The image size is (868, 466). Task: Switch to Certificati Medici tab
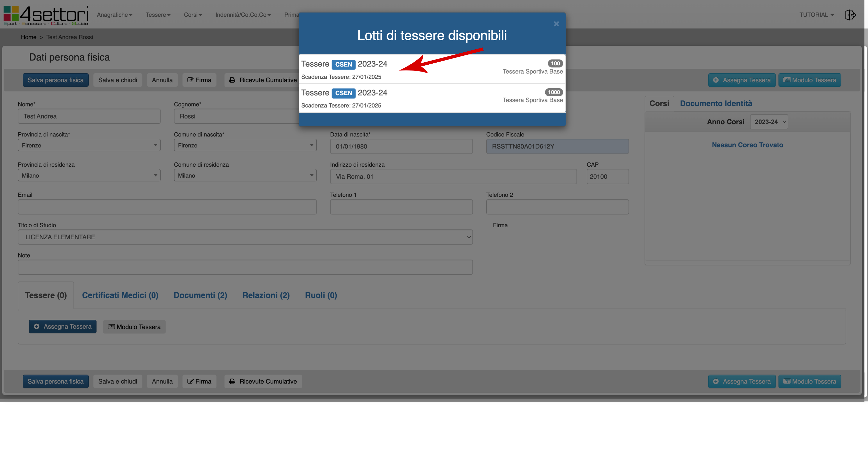(x=120, y=295)
